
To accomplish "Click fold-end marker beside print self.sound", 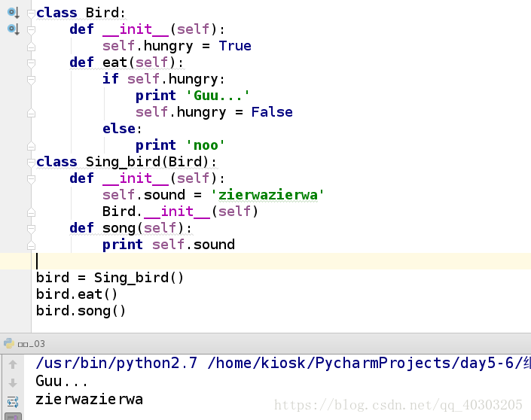I will 31,245.
